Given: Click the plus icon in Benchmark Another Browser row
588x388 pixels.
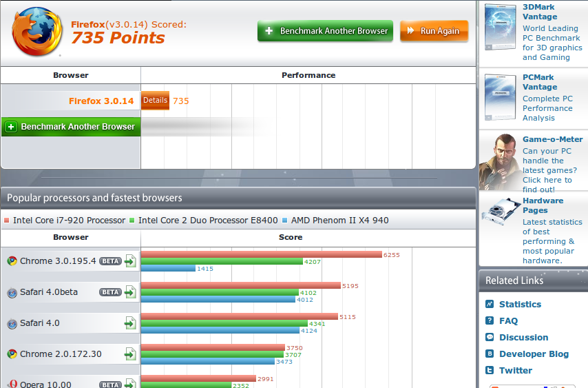Looking at the screenshot, I should (11, 127).
